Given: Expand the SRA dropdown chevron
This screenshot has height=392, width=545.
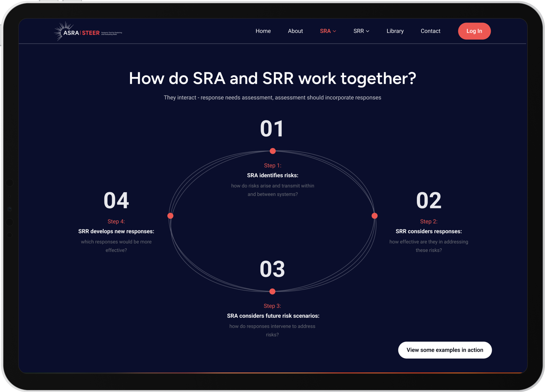Looking at the screenshot, I should coord(334,31).
